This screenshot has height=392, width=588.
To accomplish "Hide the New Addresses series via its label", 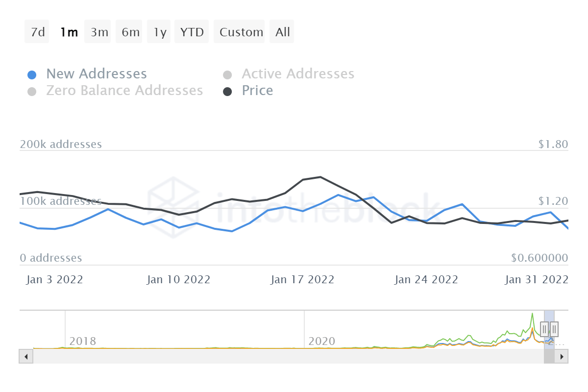I will coord(97,74).
